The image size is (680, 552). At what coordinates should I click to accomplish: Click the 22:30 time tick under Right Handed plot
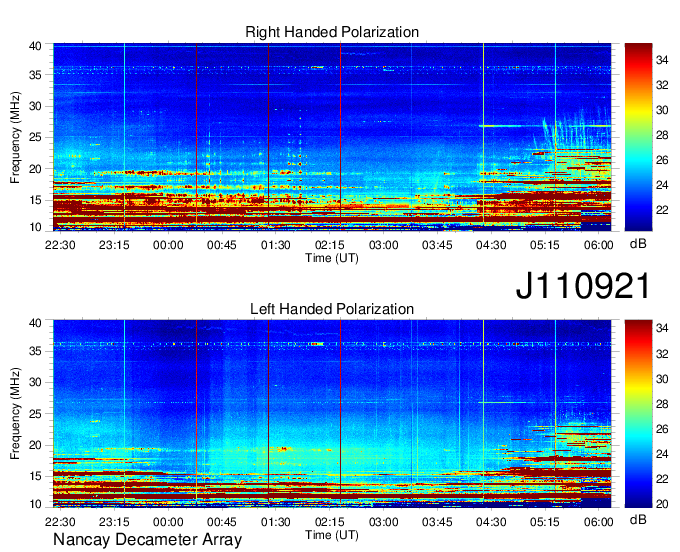click(x=60, y=245)
